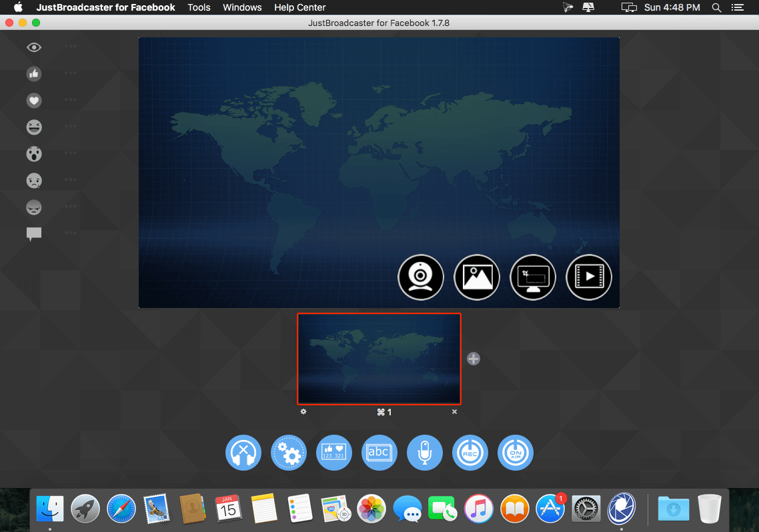Toggle the headphones audio monitoring button
The width and height of the screenshot is (759, 532).
click(x=243, y=453)
